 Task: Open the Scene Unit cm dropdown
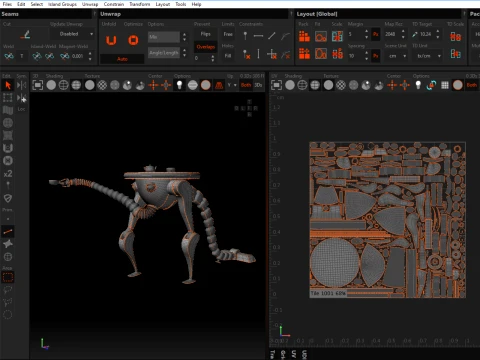pos(397,56)
